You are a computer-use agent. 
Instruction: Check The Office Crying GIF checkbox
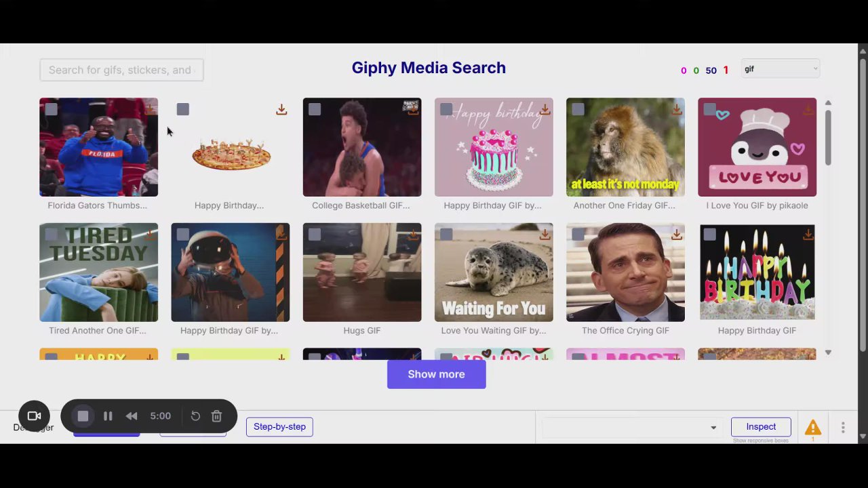click(x=577, y=235)
